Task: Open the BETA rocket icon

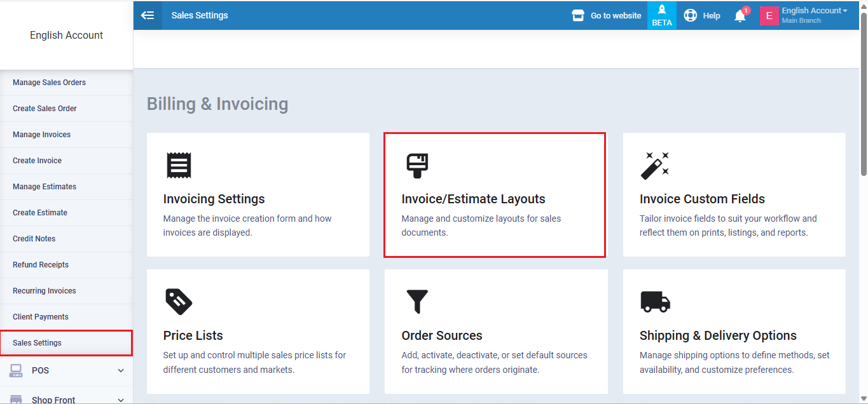Action: 661,11
